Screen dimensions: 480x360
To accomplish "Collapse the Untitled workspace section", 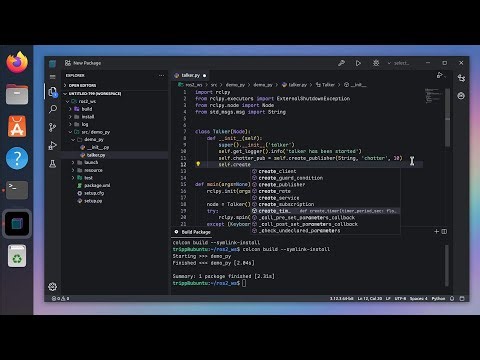I will [93, 94].
